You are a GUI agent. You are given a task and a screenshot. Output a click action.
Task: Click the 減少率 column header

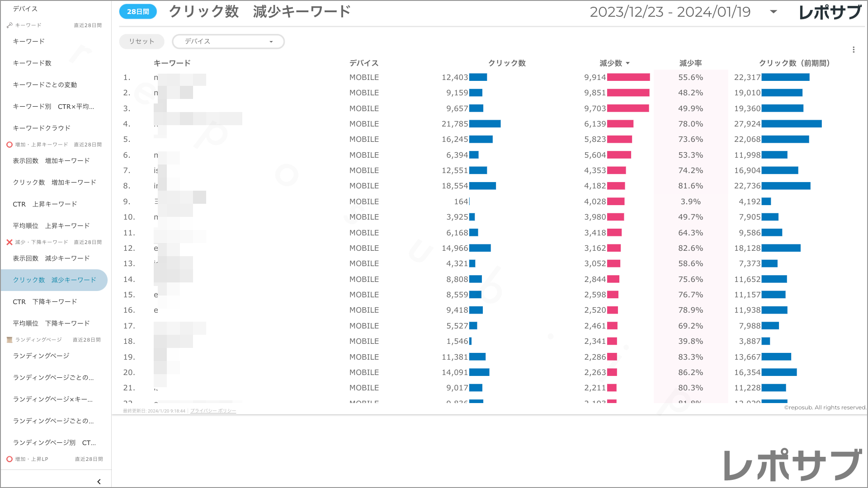(690, 63)
